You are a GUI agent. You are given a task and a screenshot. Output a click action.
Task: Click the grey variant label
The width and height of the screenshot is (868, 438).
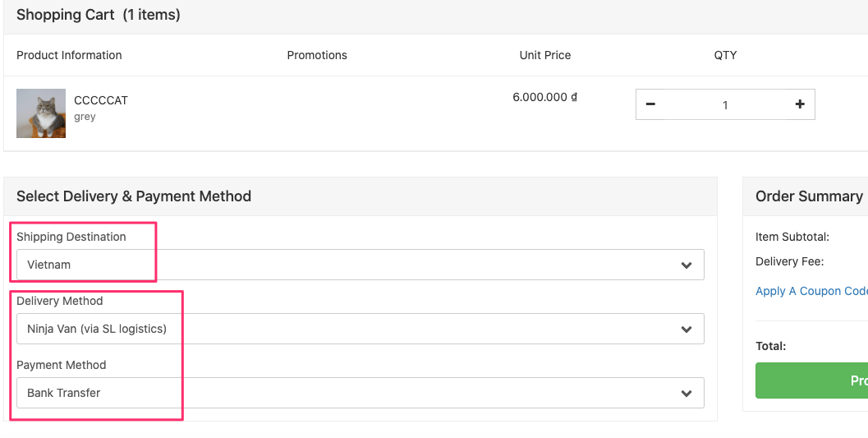85,117
